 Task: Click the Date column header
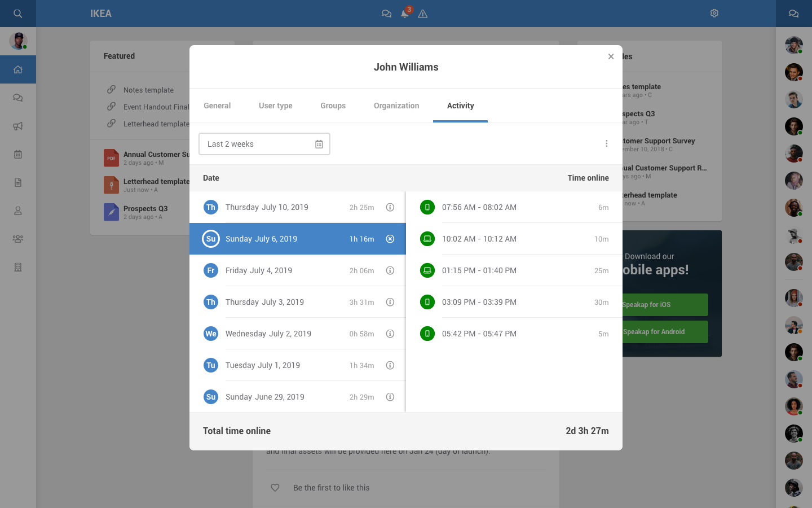[x=211, y=178]
